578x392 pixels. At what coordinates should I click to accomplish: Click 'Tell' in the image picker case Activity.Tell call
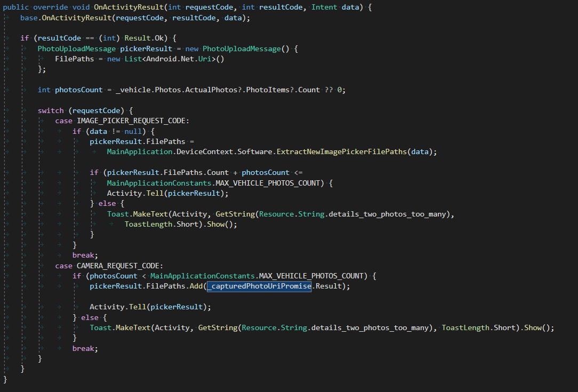tap(155, 193)
